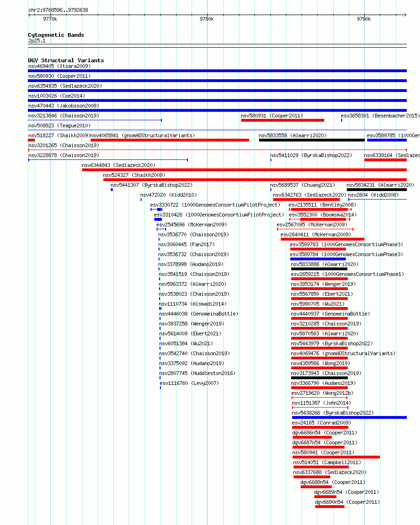Open the esv3589784 Phase3 variant label
Viewport: 420px width, 525px height.
coord(346,254)
